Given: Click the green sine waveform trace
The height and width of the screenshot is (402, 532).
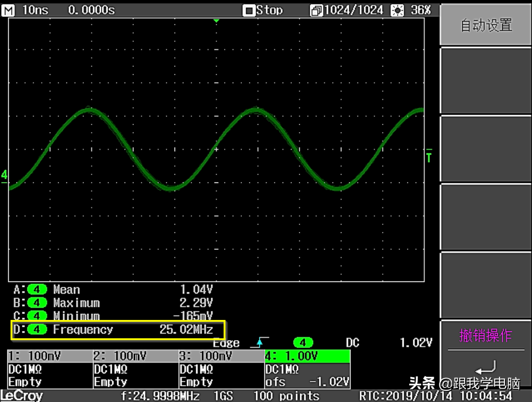Looking at the screenshot, I should pos(216,149).
